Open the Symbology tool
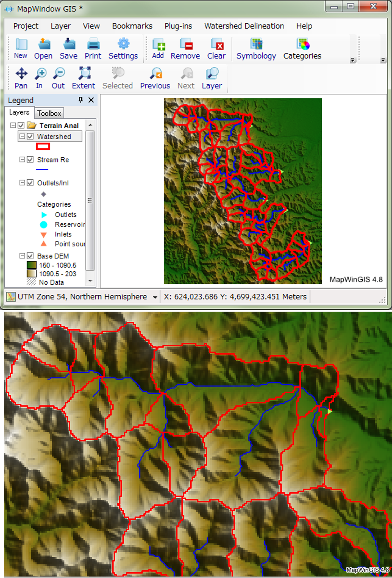This screenshot has width=392, height=578. click(257, 44)
